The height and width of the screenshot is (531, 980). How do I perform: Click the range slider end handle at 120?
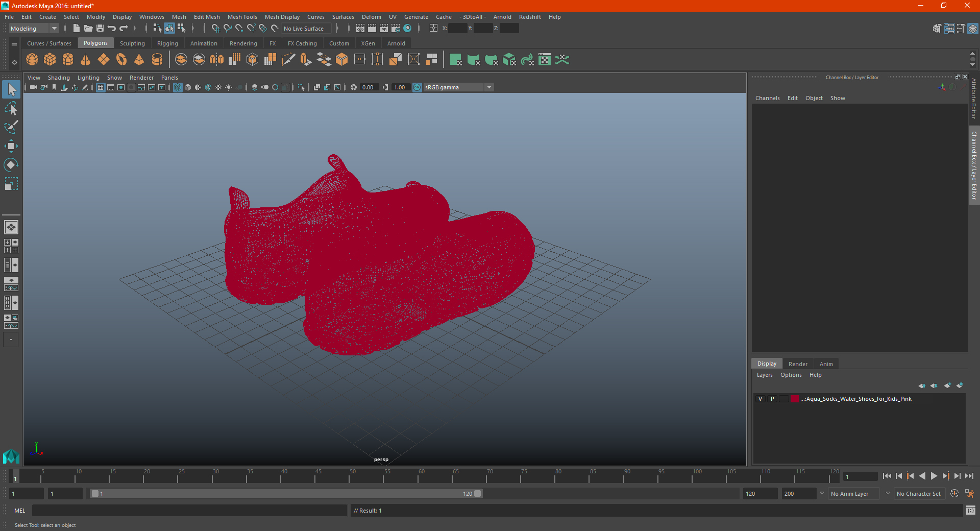477,494
